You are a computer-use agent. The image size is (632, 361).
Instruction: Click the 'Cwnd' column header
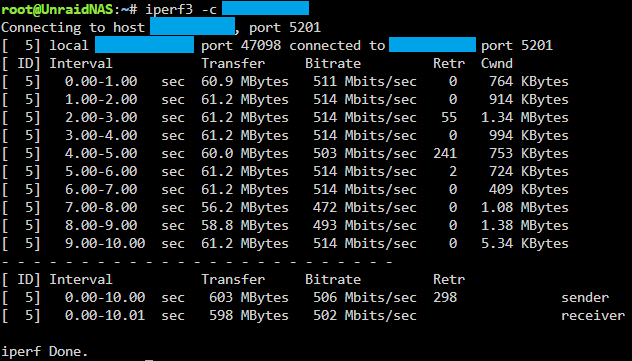[x=497, y=64]
